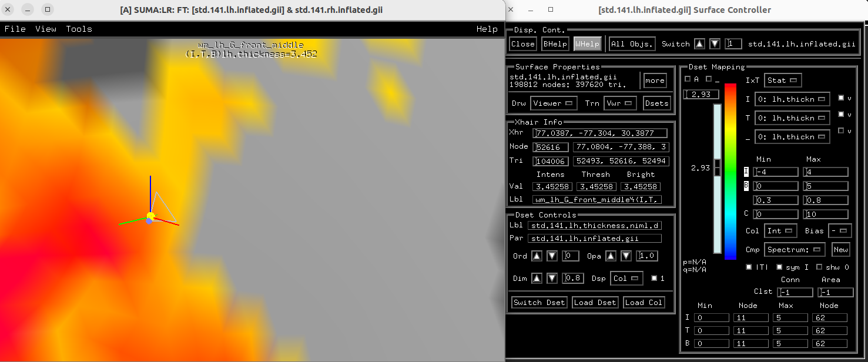Click the Load Dset button
Viewport: 868px width, 362px height.
594,303
